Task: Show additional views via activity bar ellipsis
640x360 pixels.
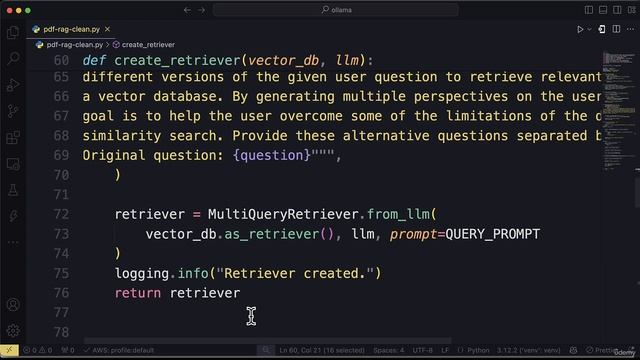Action: [13, 242]
